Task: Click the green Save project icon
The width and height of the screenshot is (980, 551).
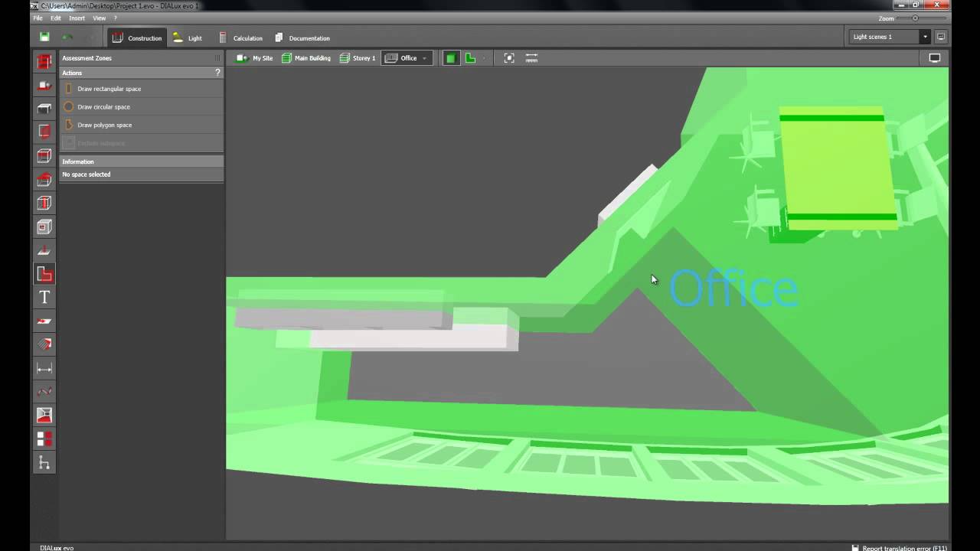Action: (x=44, y=37)
